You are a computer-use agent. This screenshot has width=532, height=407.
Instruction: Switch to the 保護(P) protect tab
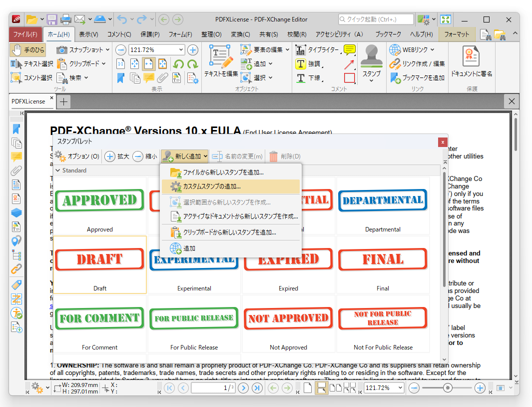150,34
